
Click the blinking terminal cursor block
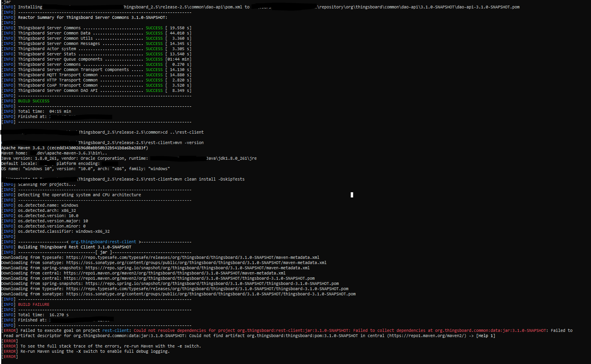352,195
